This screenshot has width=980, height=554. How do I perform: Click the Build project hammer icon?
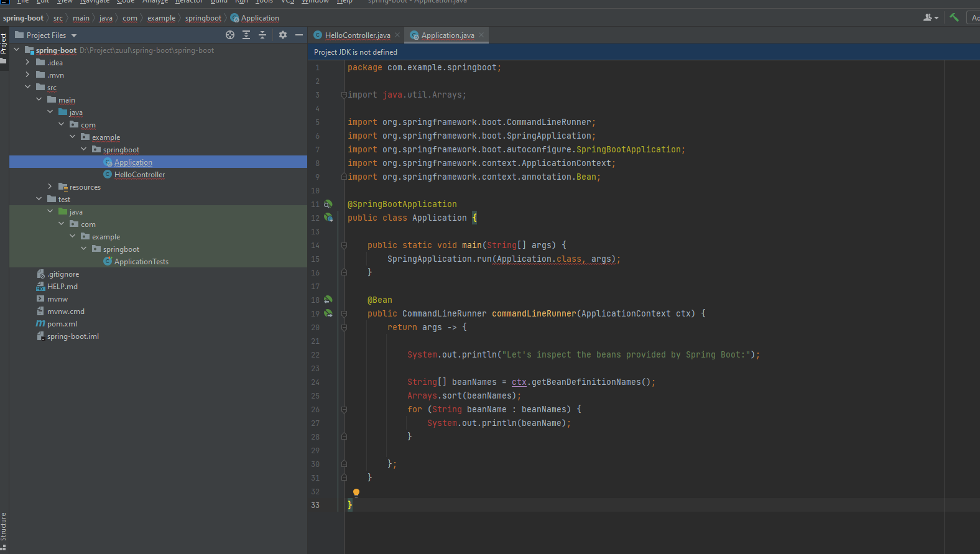954,17
